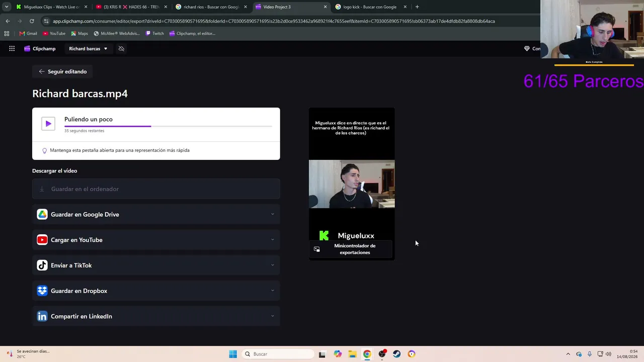Click the LinkedIn icon
Screen dimensions: 644x362
(42, 316)
